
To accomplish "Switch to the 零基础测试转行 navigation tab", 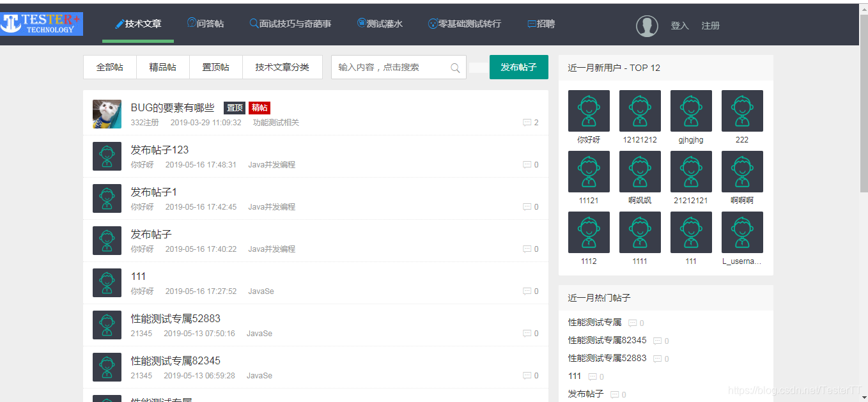I will 464,24.
